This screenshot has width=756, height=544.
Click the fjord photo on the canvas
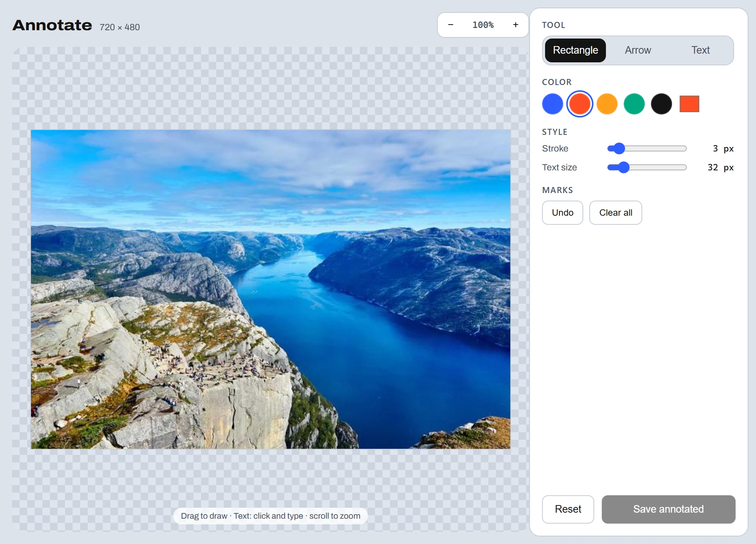coord(271,289)
